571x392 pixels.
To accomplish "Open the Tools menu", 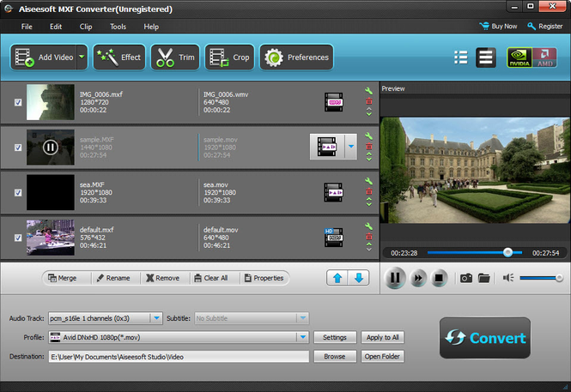I will (x=118, y=27).
